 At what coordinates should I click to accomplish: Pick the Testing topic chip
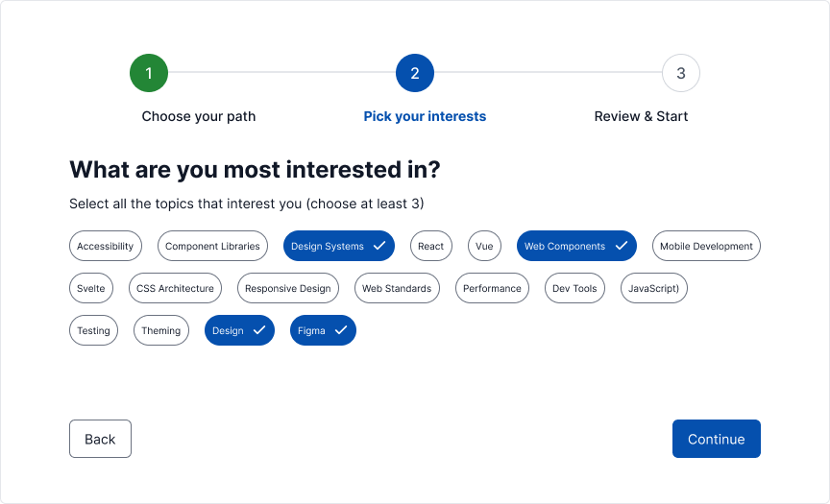point(94,330)
